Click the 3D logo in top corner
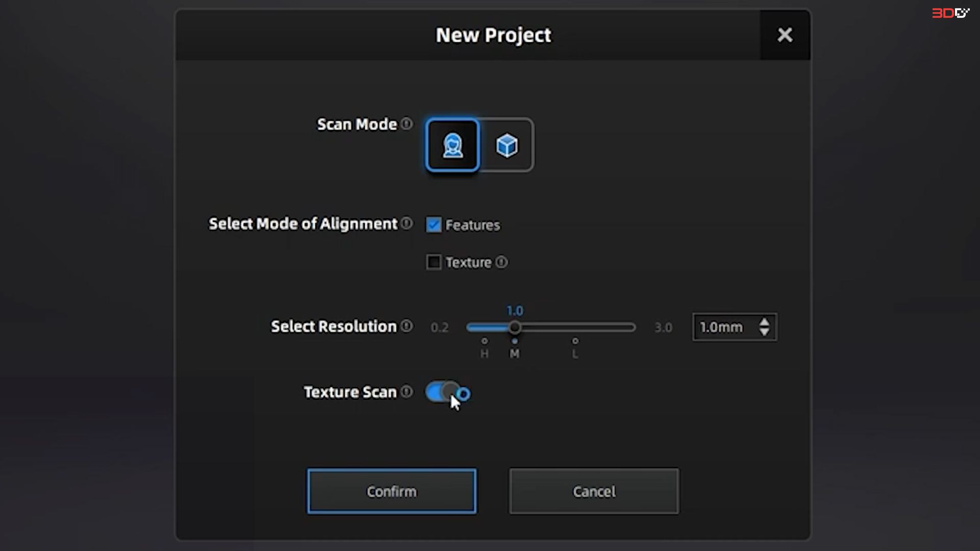This screenshot has height=551, width=980. pos(950,13)
